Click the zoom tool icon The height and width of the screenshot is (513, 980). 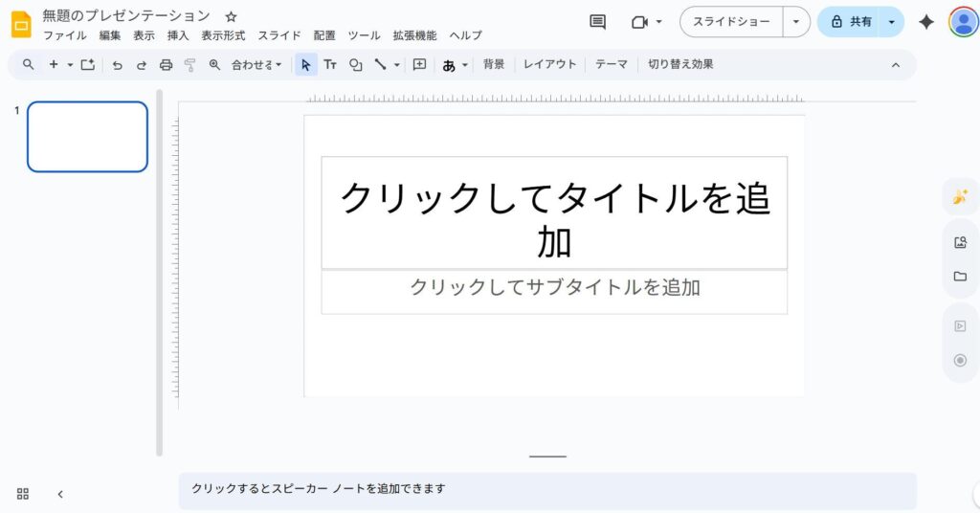[214, 64]
